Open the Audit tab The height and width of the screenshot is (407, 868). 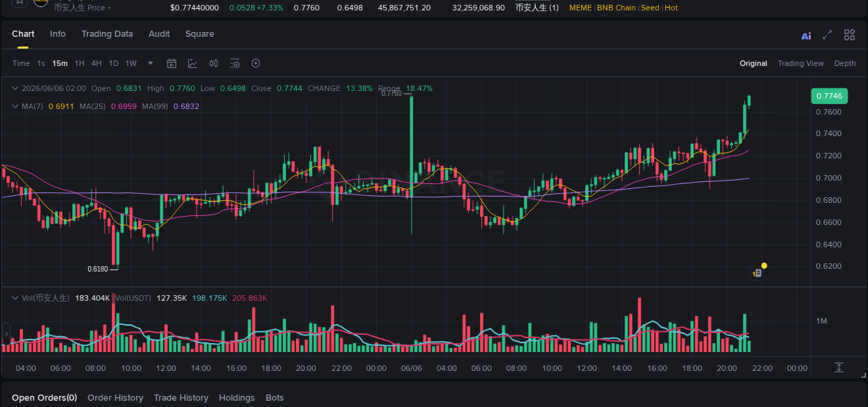[x=159, y=34]
